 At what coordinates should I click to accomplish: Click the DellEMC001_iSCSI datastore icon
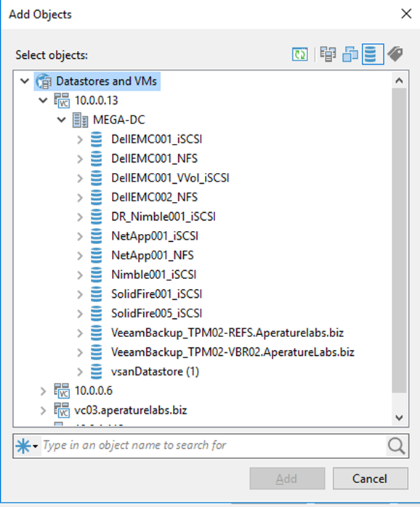[96, 139]
